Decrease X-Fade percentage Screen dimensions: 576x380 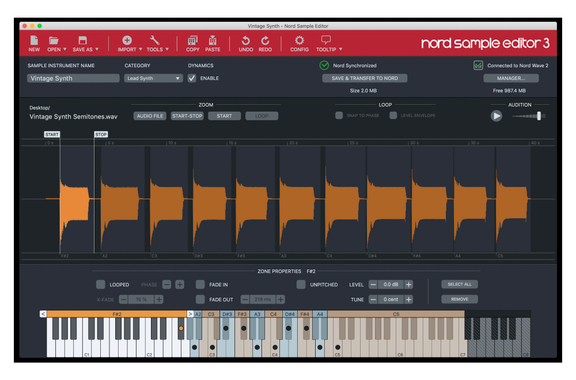[x=123, y=300]
